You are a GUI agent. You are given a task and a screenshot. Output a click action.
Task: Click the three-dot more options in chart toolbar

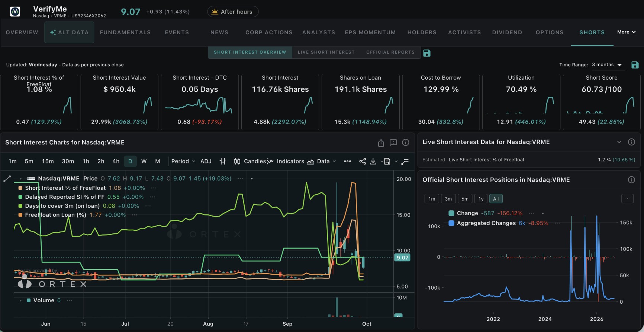pyautogui.click(x=347, y=161)
